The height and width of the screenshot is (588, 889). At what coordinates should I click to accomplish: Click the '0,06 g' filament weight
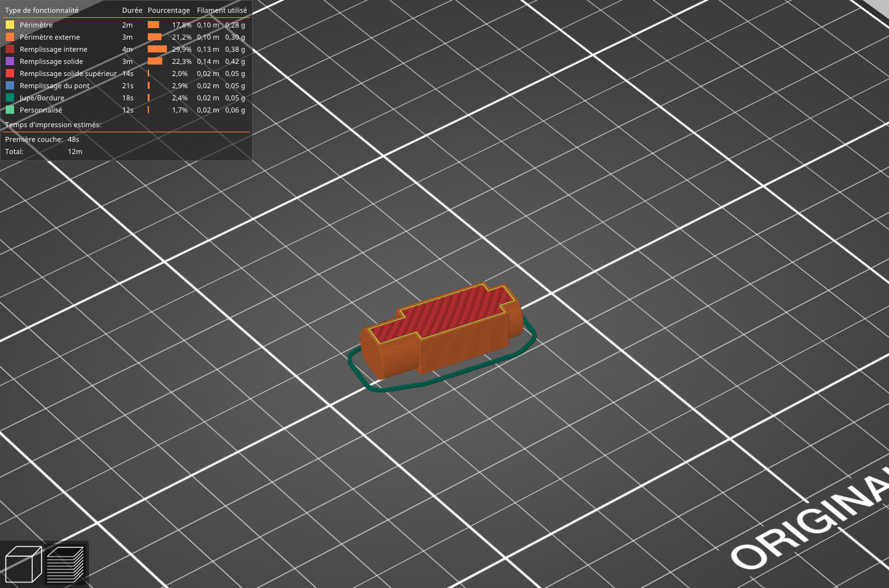[235, 110]
